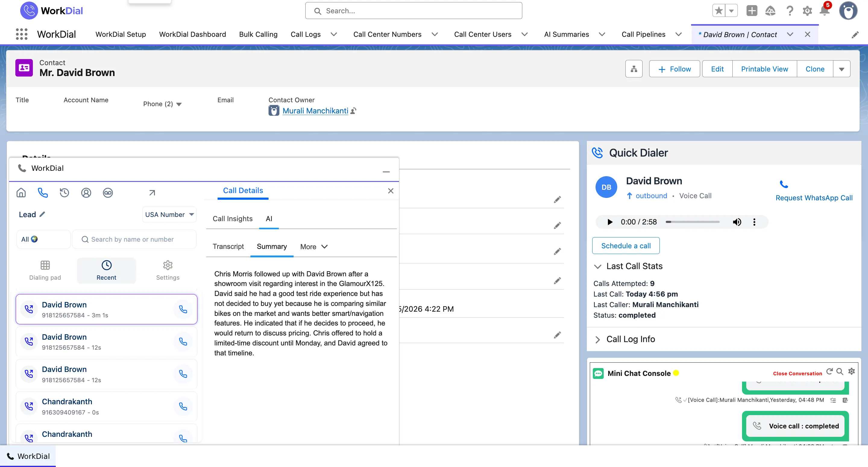Open the softphone contacts profile icon

[x=86, y=192]
